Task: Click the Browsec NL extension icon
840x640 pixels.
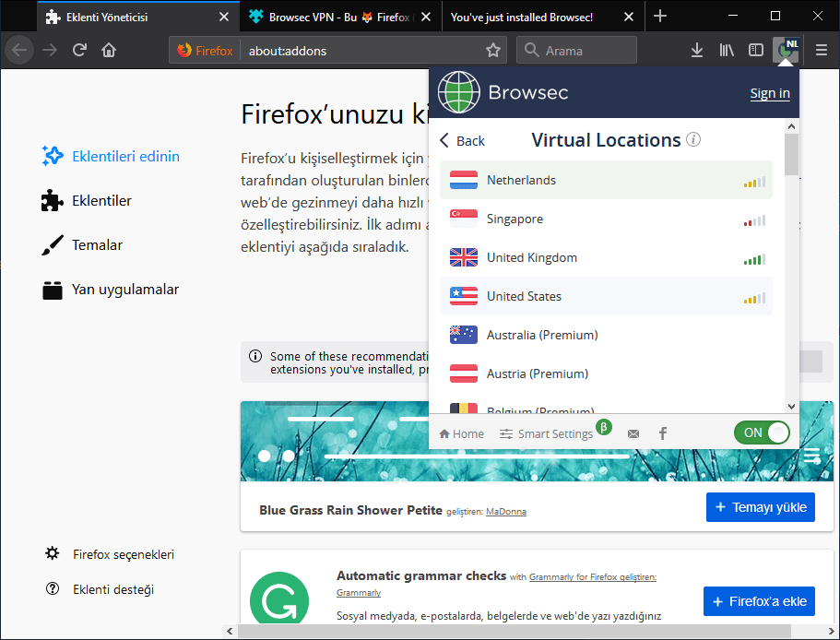Action: [787, 50]
